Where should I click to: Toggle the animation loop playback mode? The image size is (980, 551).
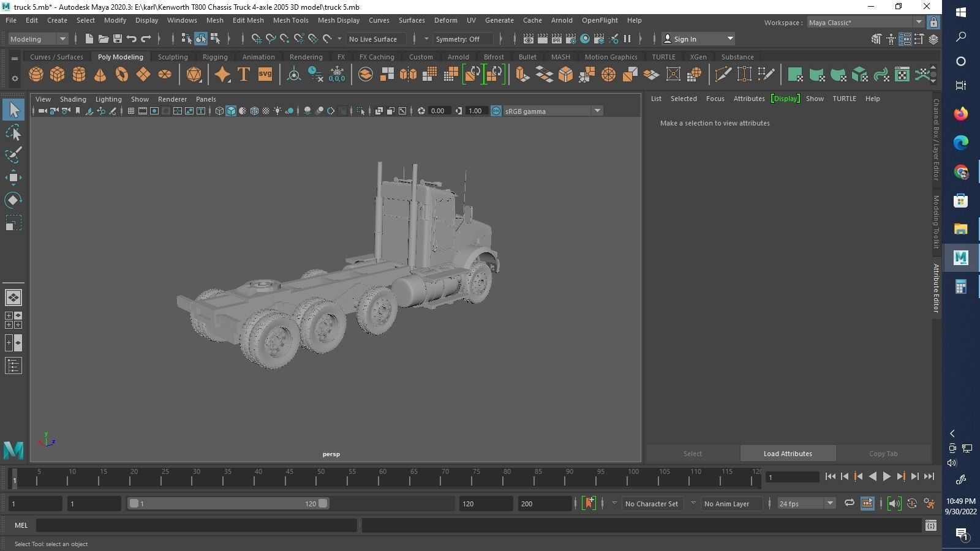849,503
